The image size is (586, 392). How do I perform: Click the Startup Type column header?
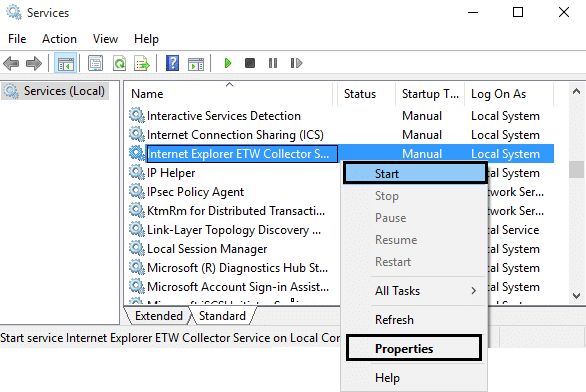[430, 94]
